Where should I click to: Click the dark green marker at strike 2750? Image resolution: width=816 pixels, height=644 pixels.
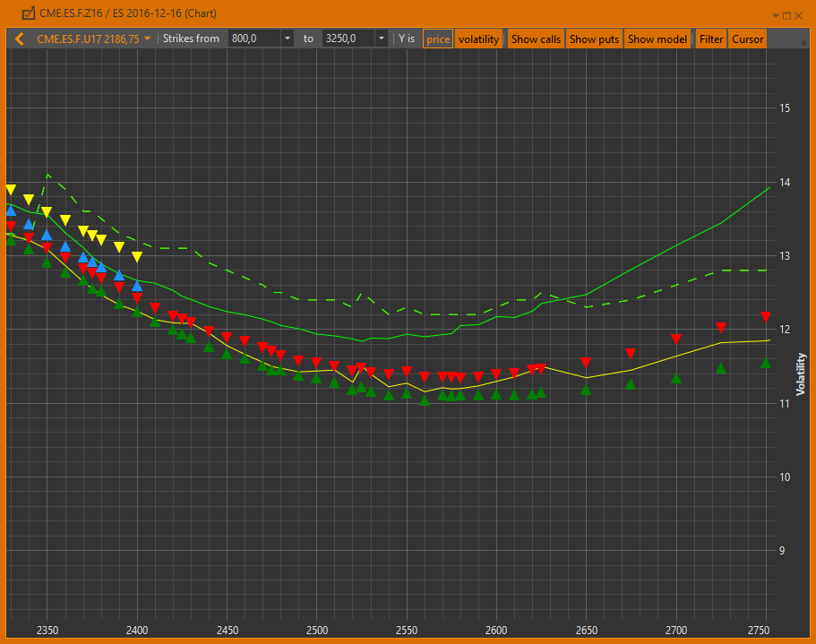[x=766, y=363]
